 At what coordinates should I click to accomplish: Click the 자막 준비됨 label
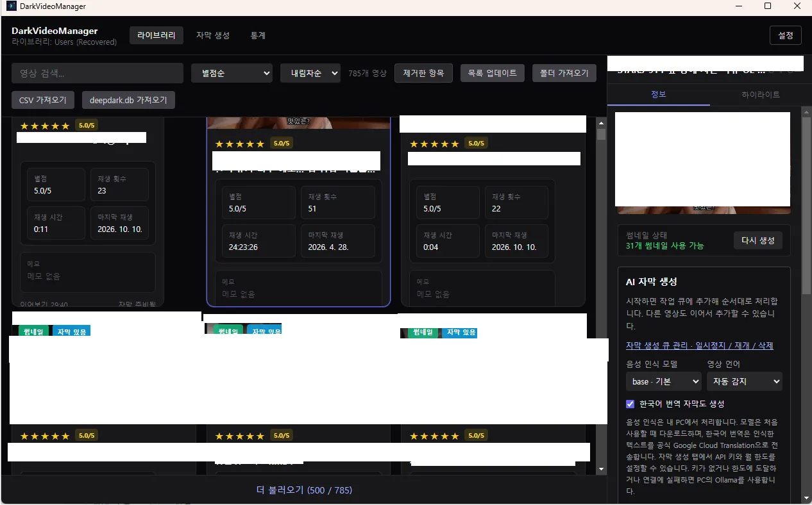pos(138,305)
